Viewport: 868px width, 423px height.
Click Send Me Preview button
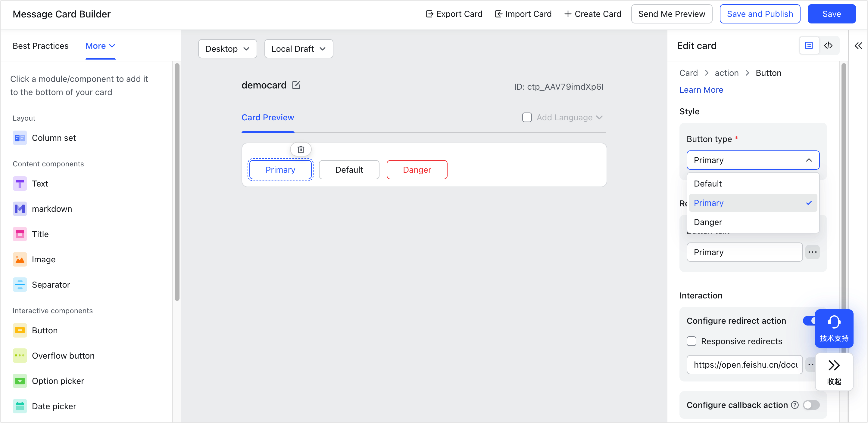(x=671, y=14)
